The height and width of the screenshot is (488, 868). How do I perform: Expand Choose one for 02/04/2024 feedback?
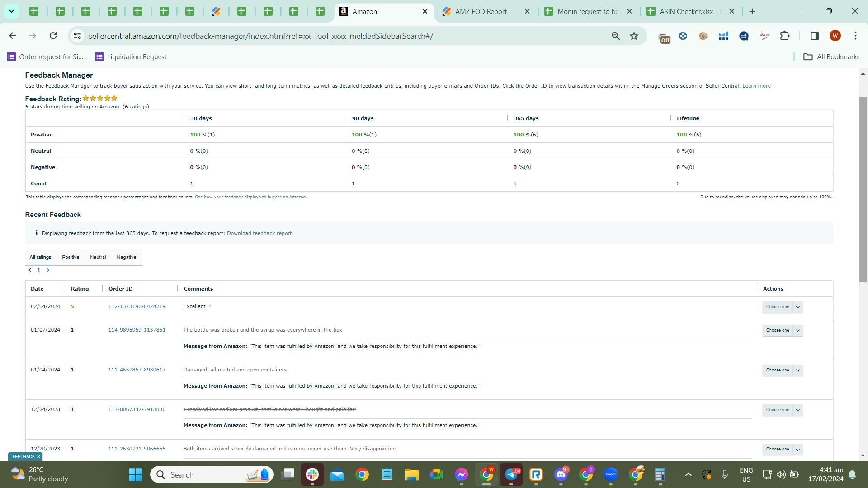(x=782, y=307)
